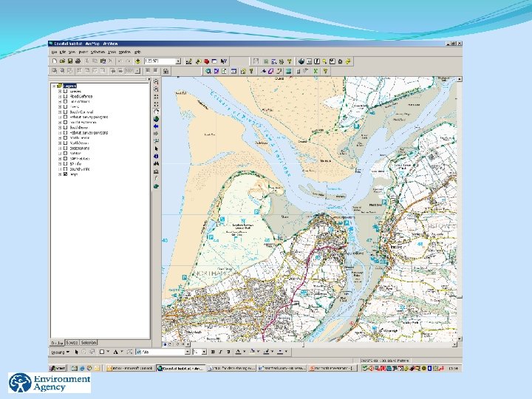Open the File menu
532x399 pixels.
click(54, 52)
